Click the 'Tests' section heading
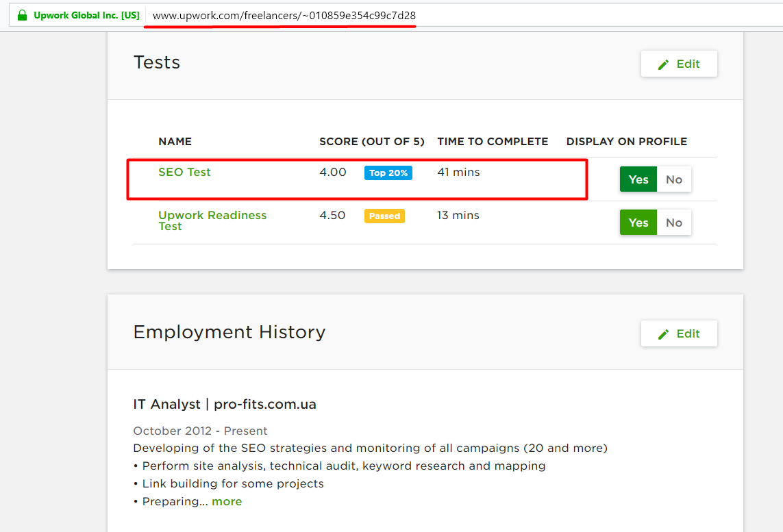This screenshot has height=532, width=783. 157,62
